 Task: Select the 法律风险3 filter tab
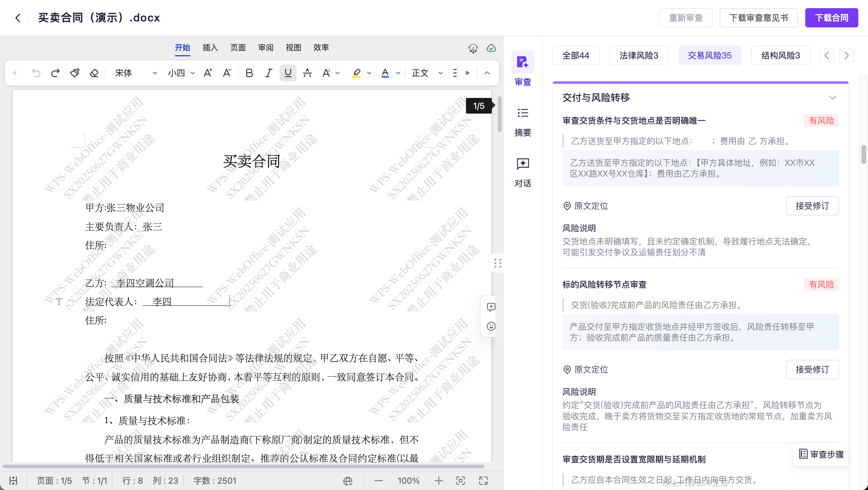pos(639,56)
